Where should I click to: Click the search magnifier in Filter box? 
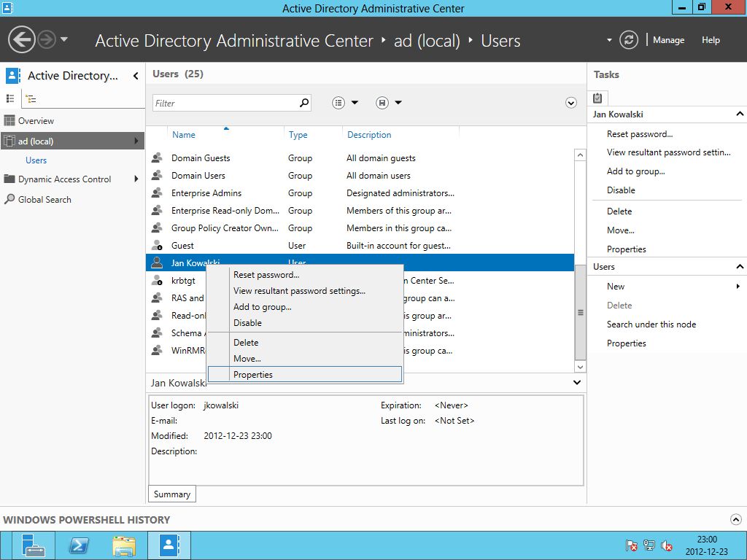[x=304, y=102]
